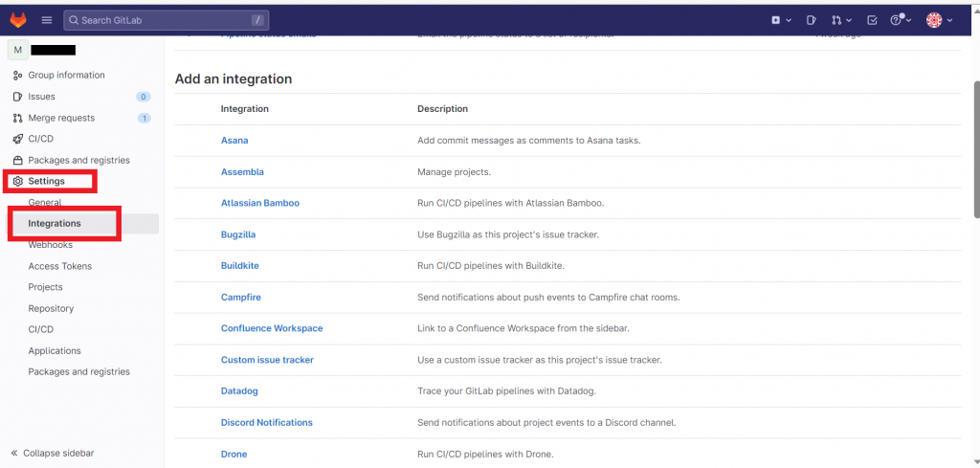Open Repository settings sub-item
This screenshot has width=980, height=468.
[x=51, y=309]
